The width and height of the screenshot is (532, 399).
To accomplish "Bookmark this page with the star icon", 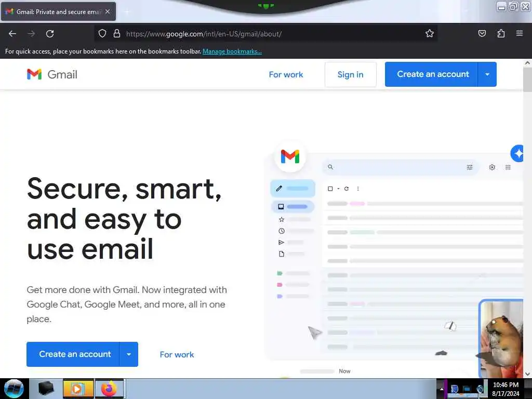I will click(x=430, y=33).
